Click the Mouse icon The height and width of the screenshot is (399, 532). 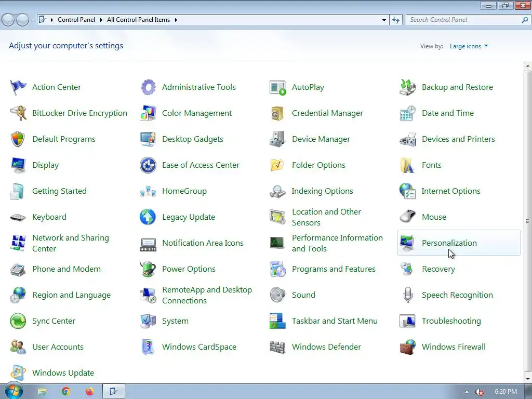pyautogui.click(x=407, y=216)
